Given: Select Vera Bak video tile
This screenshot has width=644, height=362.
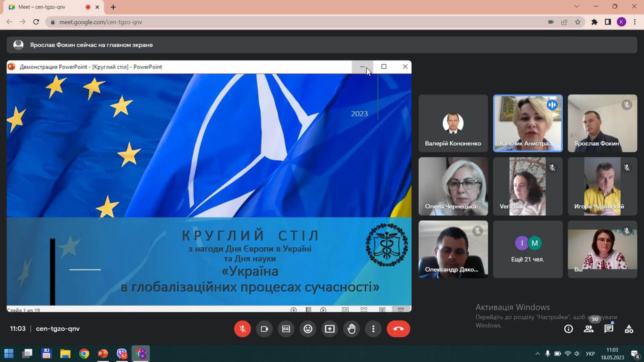Looking at the screenshot, I should click(x=528, y=186).
